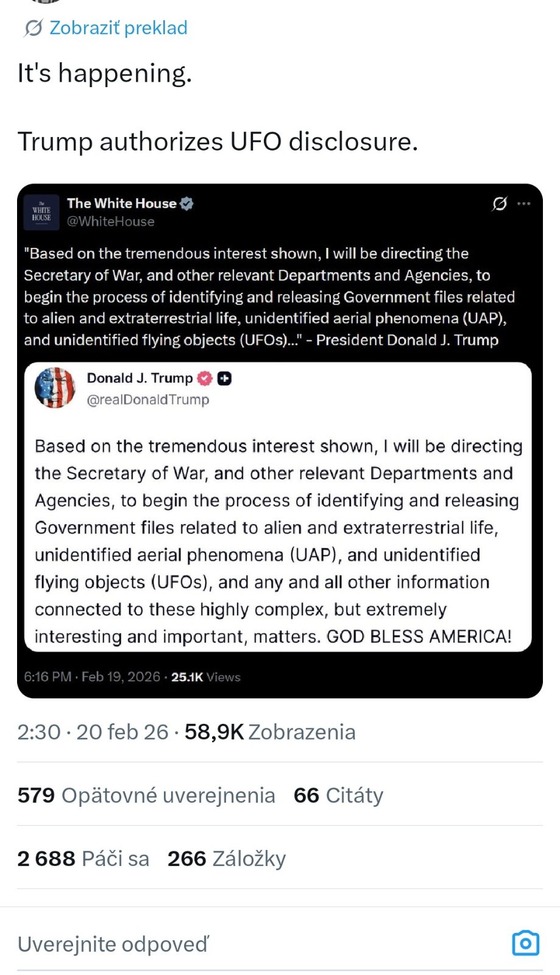Open 266 Záložky bookmarks count
Screen dimensions: 560x975
(227, 859)
